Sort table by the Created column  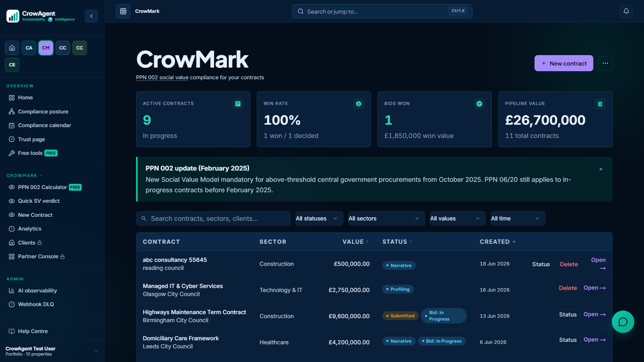pos(497,242)
